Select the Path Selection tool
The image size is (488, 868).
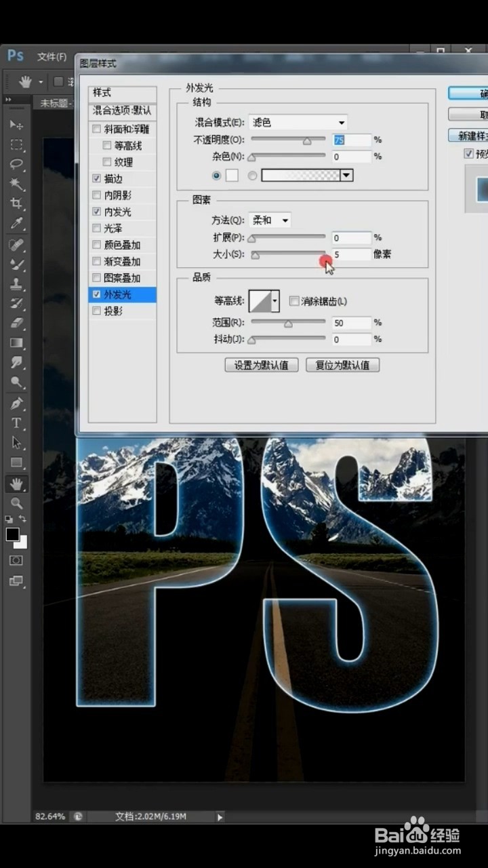pos(17,443)
